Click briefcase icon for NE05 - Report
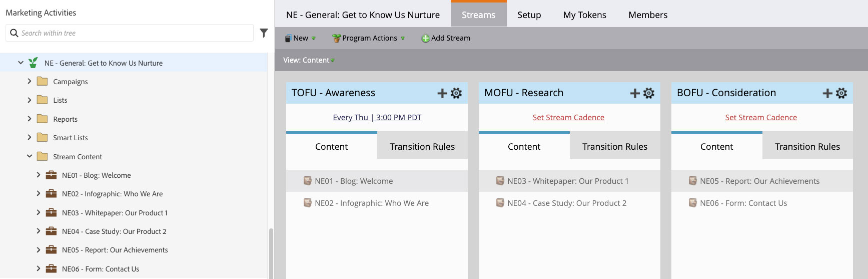Image resolution: width=868 pixels, height=279 pixels. point(51,249)
